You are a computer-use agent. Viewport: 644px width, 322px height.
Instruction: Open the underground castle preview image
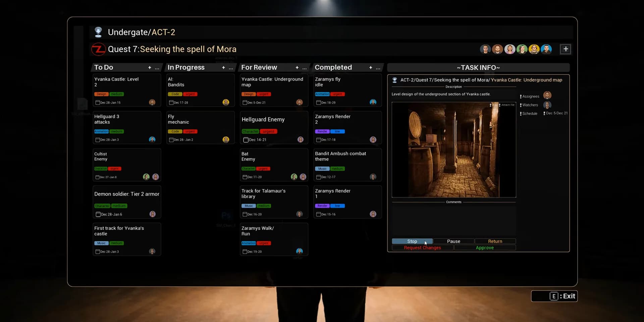pyautogui.click(x=454, y=150)
